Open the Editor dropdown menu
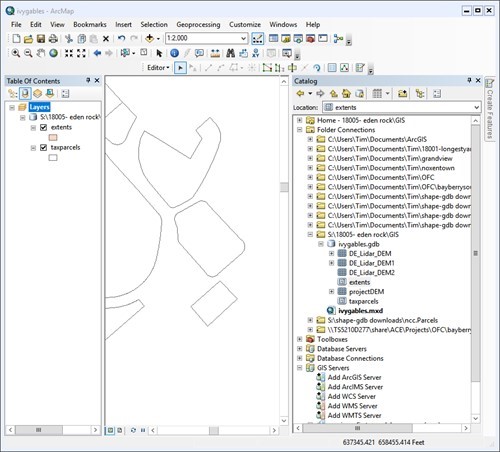This screenshot has height=452, width=500. [158, 68]
